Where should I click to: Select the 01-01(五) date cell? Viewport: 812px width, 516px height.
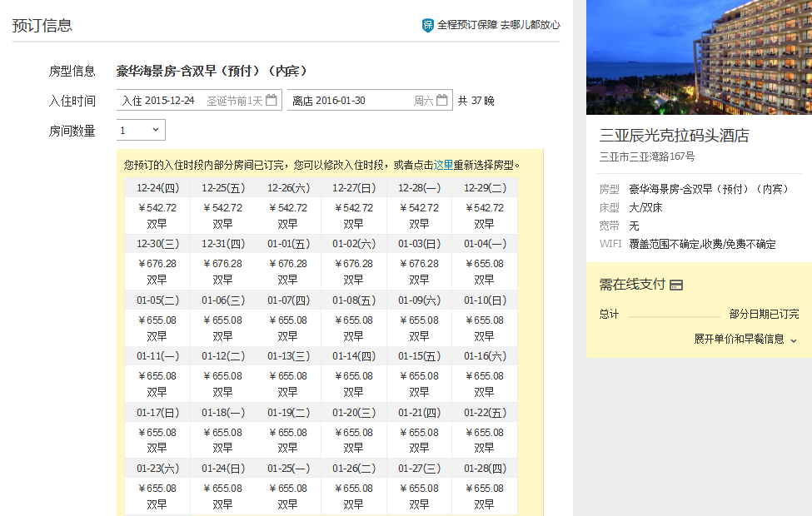(288, 244)
